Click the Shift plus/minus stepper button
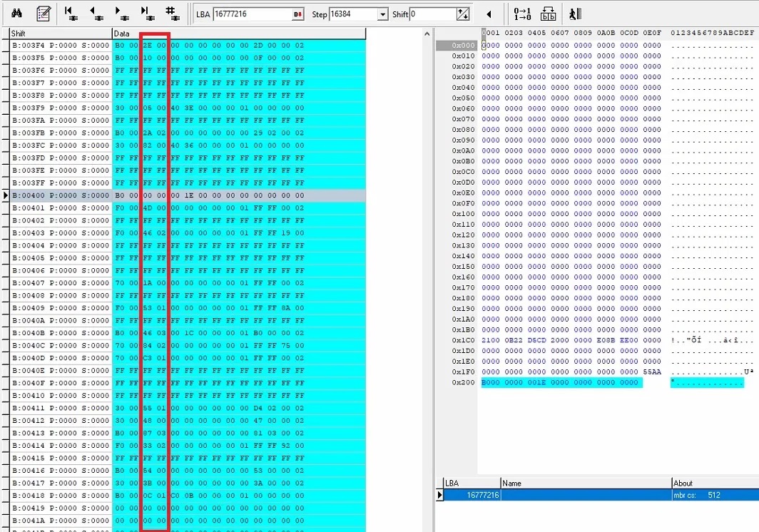Viewport: 759px width, 532px height. (x=463, y=14)
